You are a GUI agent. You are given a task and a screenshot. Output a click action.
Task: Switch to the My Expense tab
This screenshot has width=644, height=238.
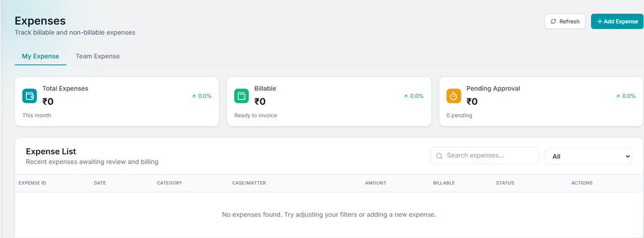click(x=40, y=56)
